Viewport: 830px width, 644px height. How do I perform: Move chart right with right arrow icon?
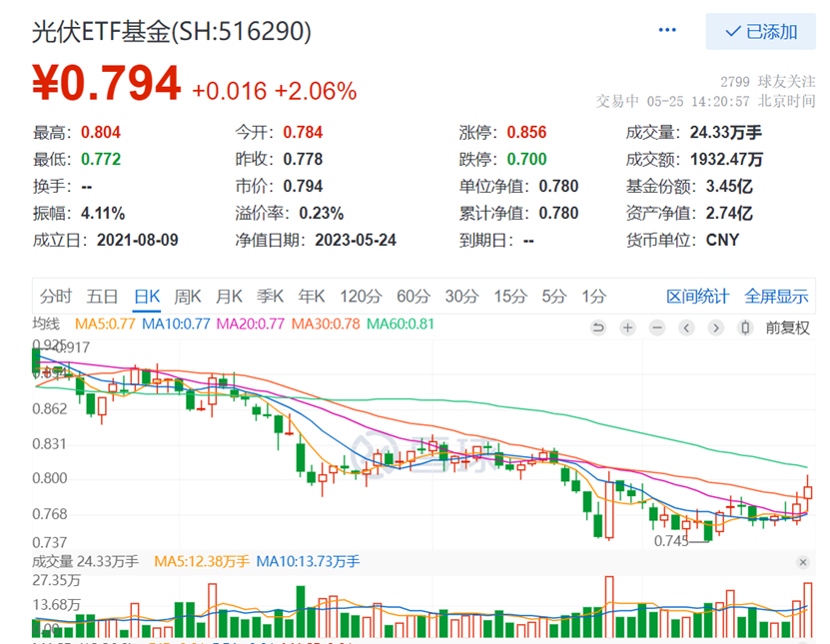(716, 328)
